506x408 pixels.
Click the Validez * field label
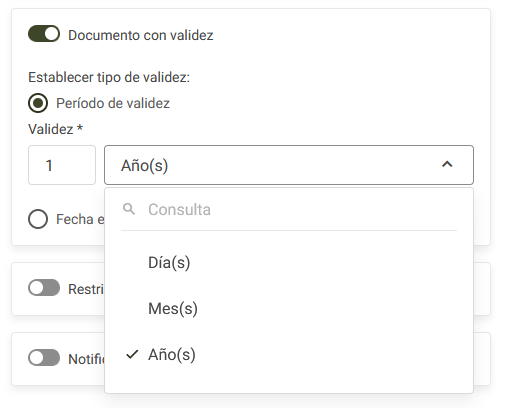(55, 129)
